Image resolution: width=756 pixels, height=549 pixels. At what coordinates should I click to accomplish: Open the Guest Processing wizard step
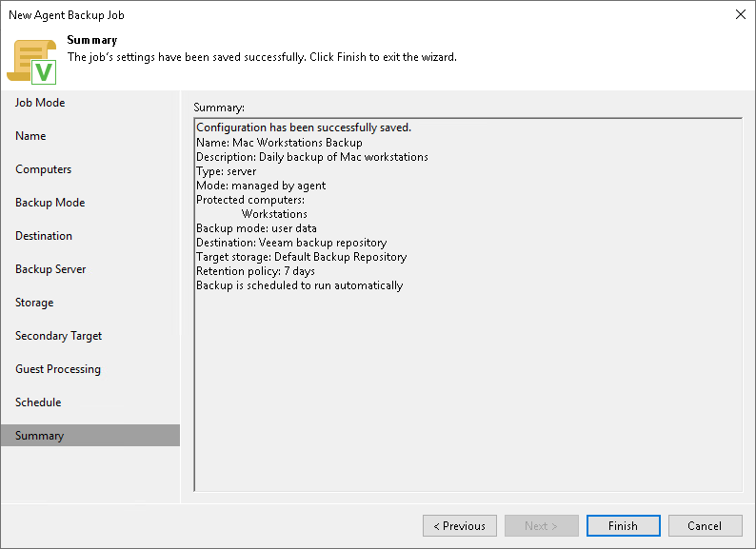pos(58,369)
